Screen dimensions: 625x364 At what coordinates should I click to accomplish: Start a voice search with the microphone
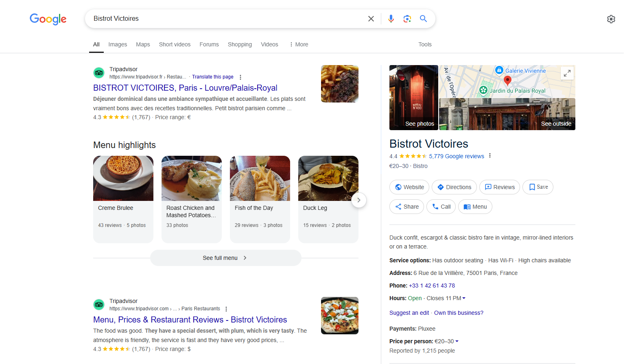tap(391, 18)
